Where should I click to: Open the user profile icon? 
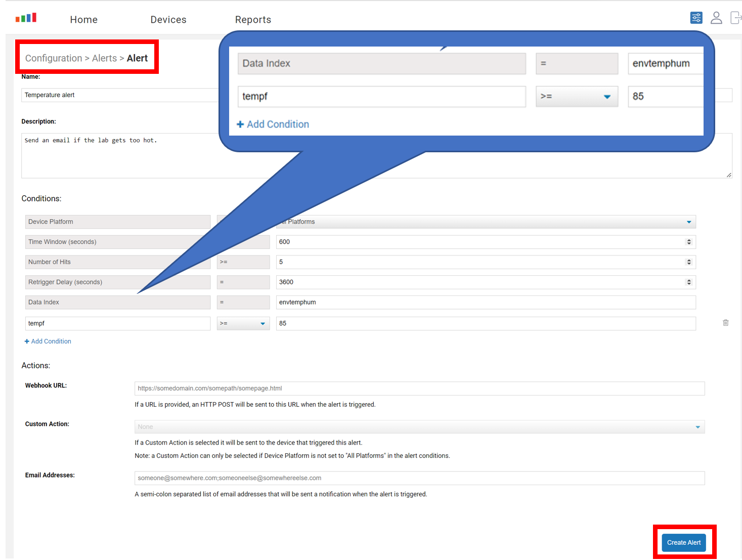tap(716, 18)
